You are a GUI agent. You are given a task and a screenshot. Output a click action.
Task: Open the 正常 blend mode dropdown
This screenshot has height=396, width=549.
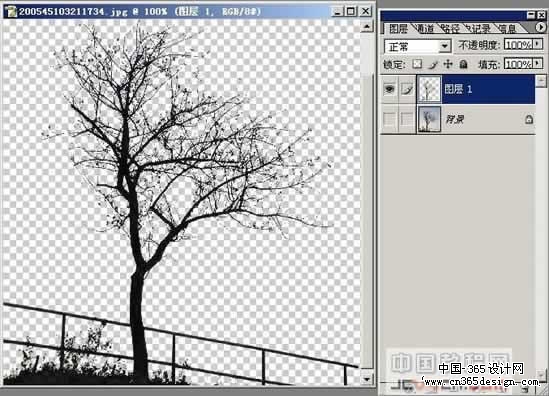(444, 46)
